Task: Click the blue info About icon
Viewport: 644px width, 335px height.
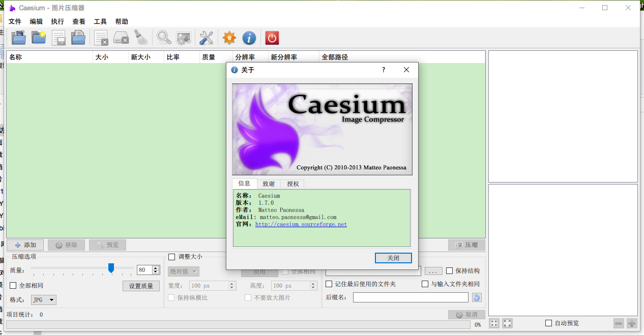Action: coord(249,38)
